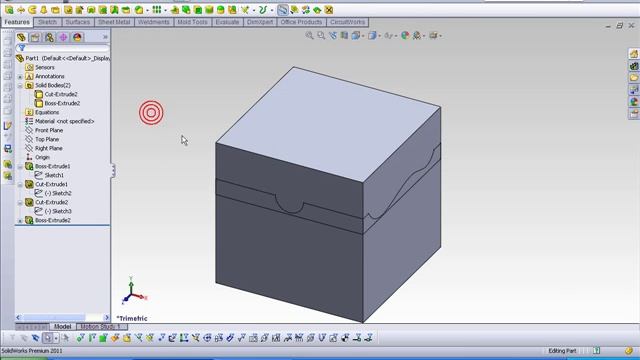The height and width of the screenshot is (360, 640).
Task: Expand the Annotations tree node
Action: click(20, 77)
